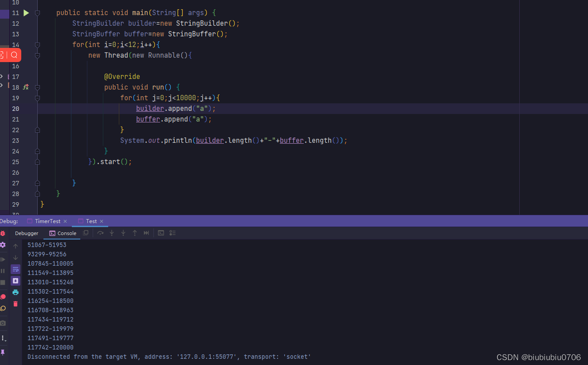Switch to the Debugger tab
Image resolution: width=588 pixels, height=365 pixels.
(27, 233)
